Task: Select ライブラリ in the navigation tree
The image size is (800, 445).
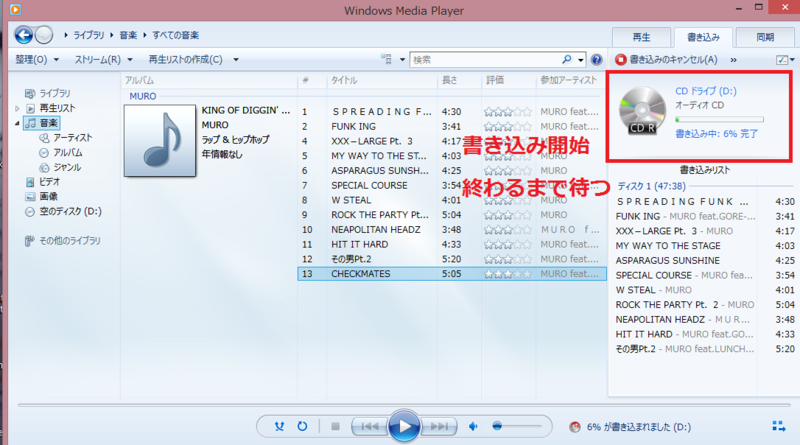Action: coord(55,93)
